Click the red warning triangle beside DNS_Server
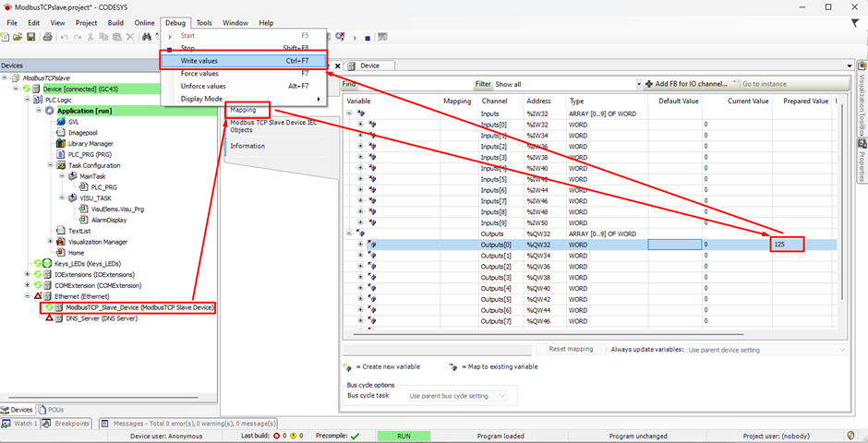 [49, 318]
